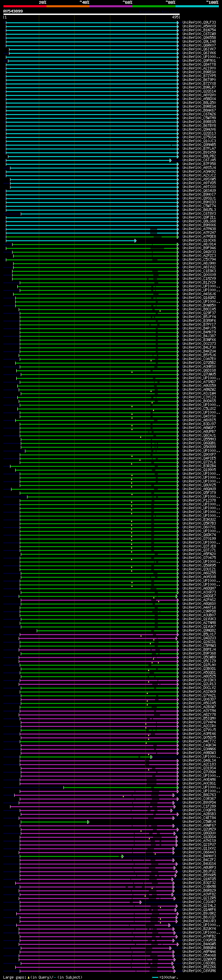
Task: Open hit UniRef100_C6TCW9
Action: (x=199, y=34)
